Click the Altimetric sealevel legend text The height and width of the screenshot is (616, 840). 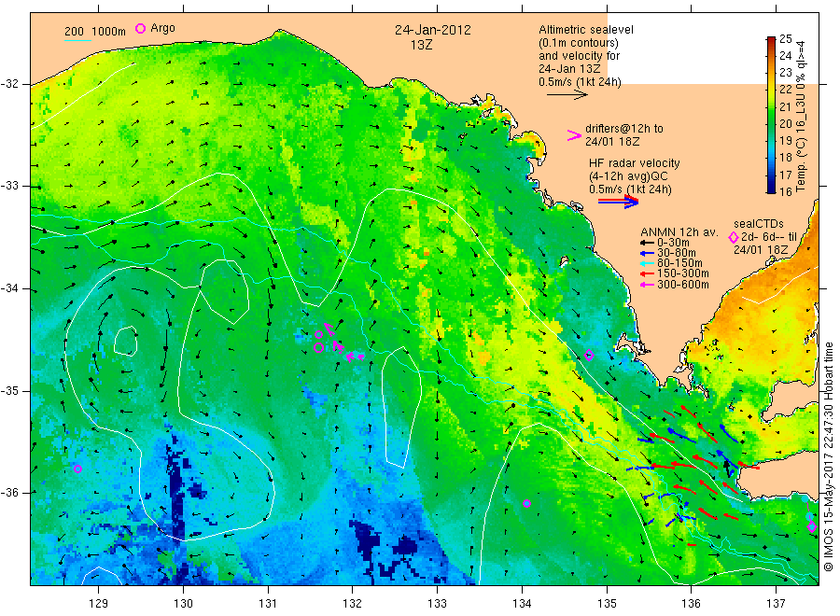584,31
